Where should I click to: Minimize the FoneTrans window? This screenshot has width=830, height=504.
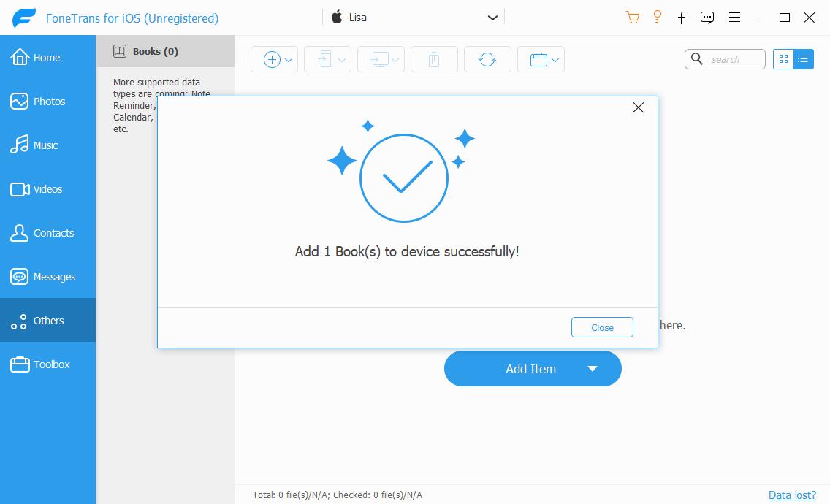pyautogui.click(x=760, y=18)
